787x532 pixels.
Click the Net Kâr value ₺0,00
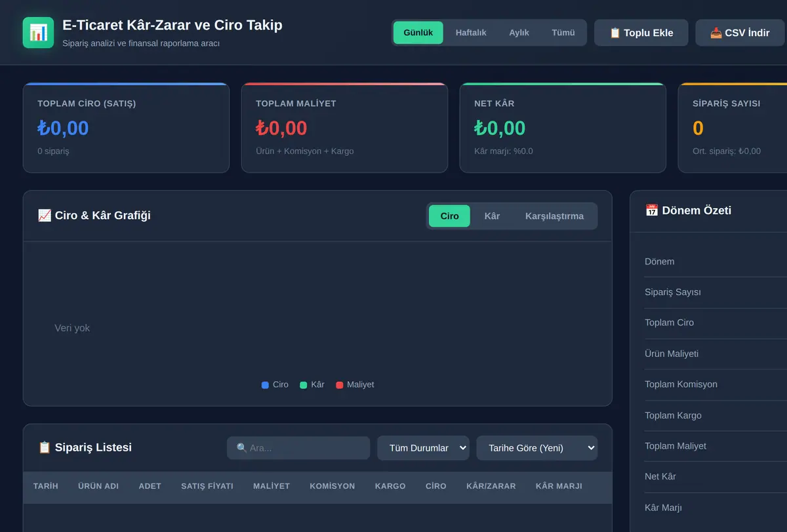pos(500,128)
